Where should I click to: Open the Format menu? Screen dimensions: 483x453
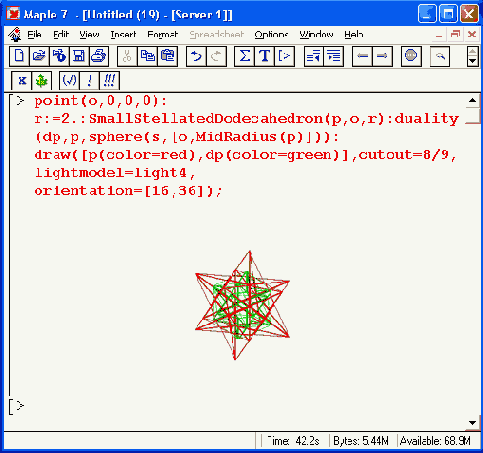[163, 34]
